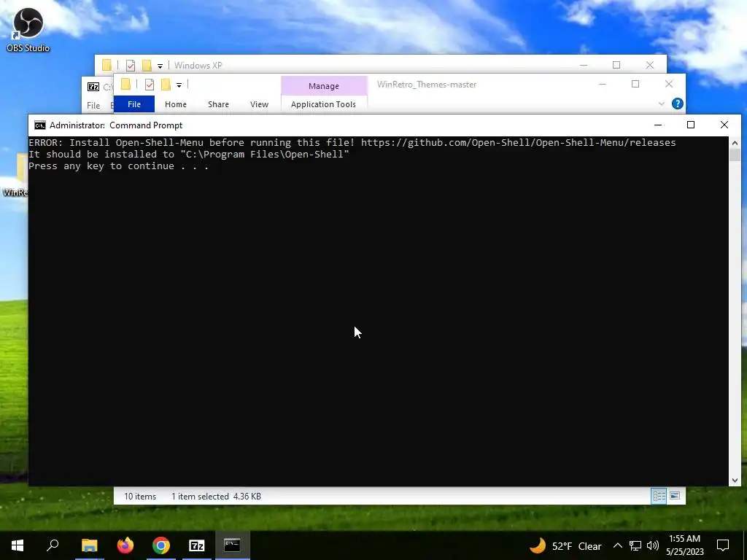Open clock and calendar 1:55 AM
747x560 pixels.
pyautogui.click(x=684, y=545)
